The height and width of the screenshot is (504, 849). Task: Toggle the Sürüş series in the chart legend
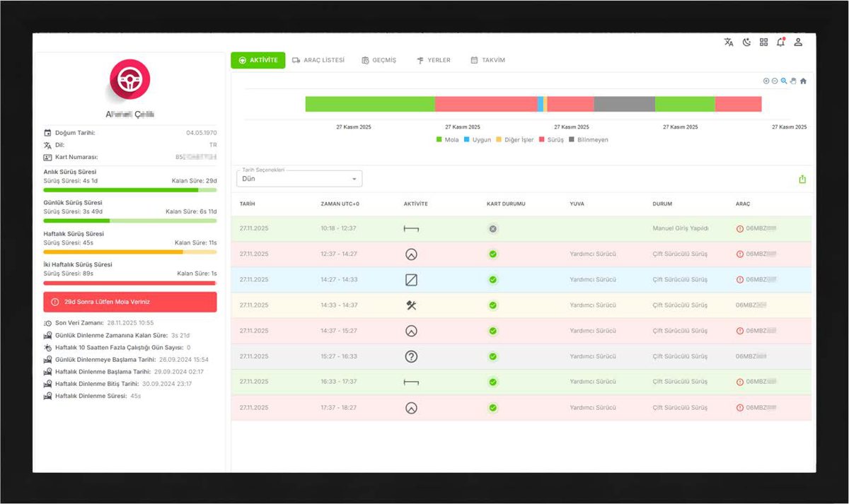[x=551, y=140]
